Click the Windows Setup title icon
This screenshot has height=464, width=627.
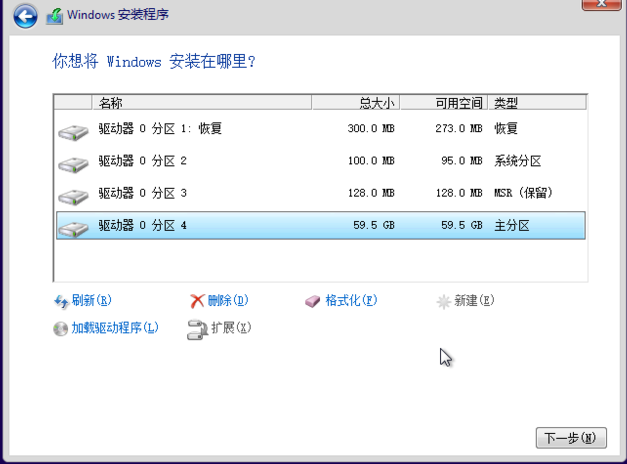(x=54, y=16)
